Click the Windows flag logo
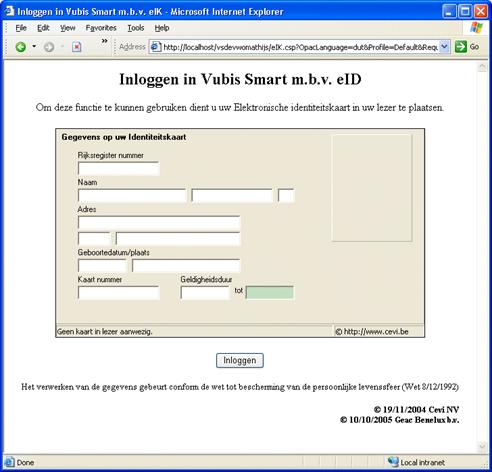492x472 pixels. click(x=476, y=28)
